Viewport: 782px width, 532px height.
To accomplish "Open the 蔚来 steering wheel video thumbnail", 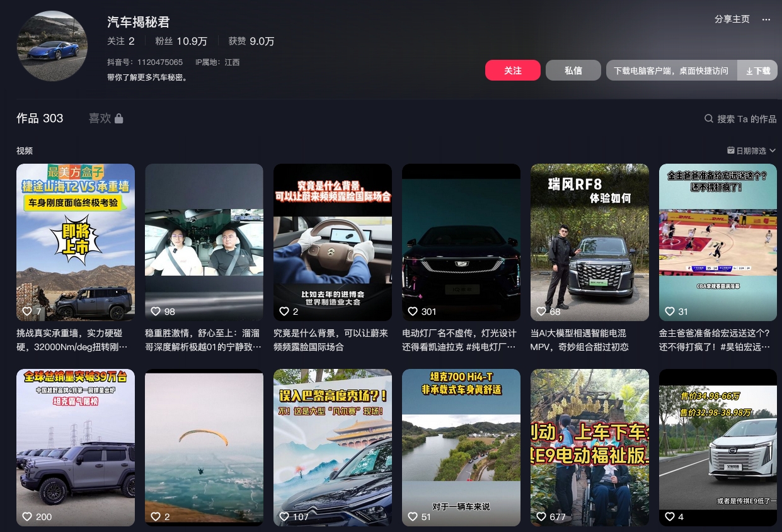I will pyautogui.click(x=333, y=242).
